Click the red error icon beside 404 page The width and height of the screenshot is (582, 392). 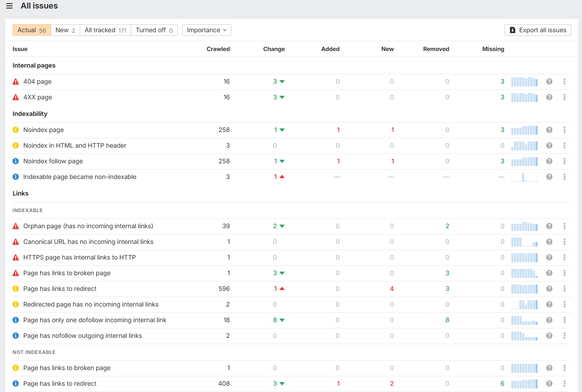16,81
